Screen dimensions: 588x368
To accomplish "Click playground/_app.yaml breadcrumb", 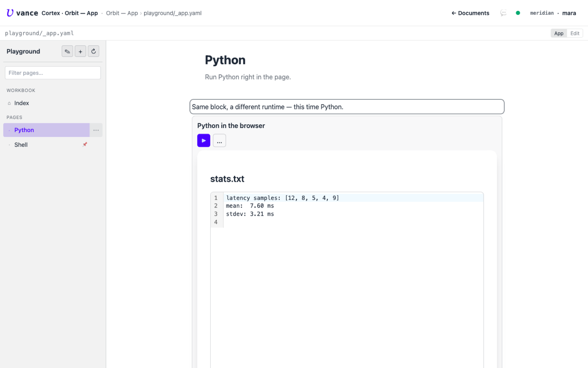I will coord(173,13).
